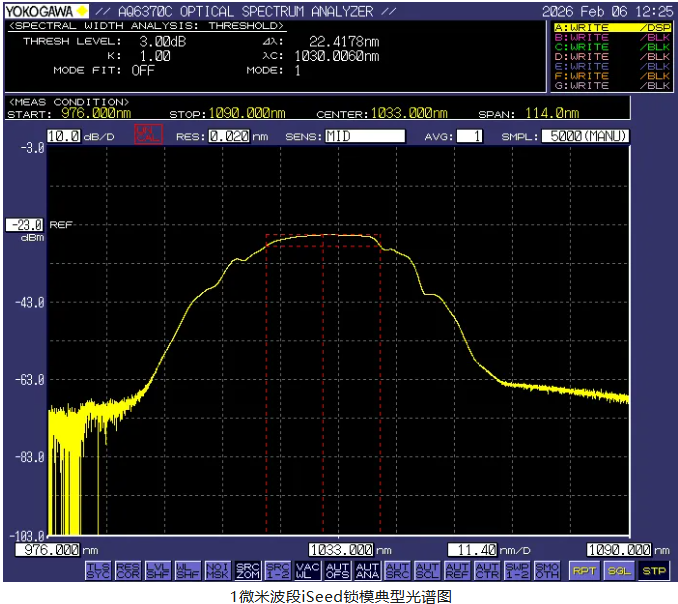Click the AUT OFS auto offset icon
Image resolution: width=678 pixels, height=604 pixels.
(x=338, y=570)
